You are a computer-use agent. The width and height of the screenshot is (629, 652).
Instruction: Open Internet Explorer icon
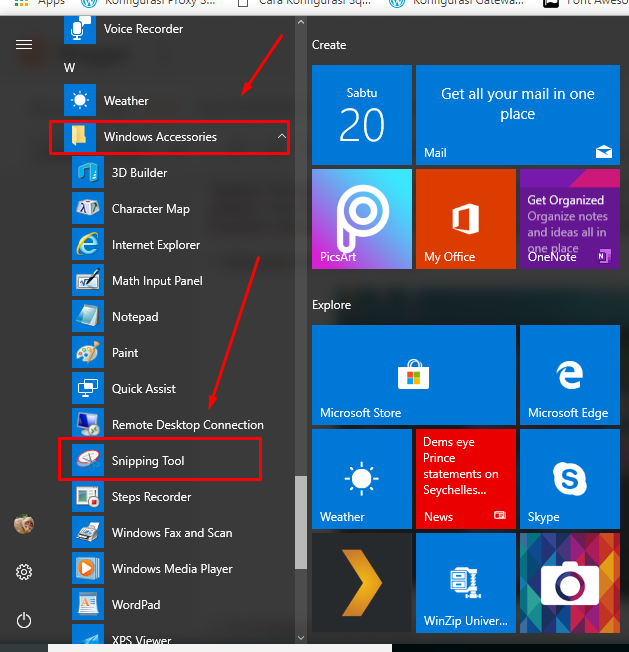(88, 244)
